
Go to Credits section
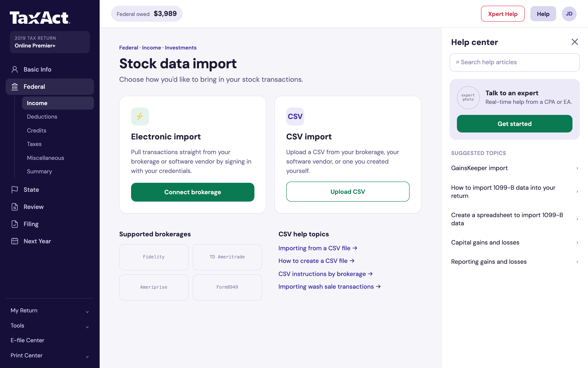37,130
